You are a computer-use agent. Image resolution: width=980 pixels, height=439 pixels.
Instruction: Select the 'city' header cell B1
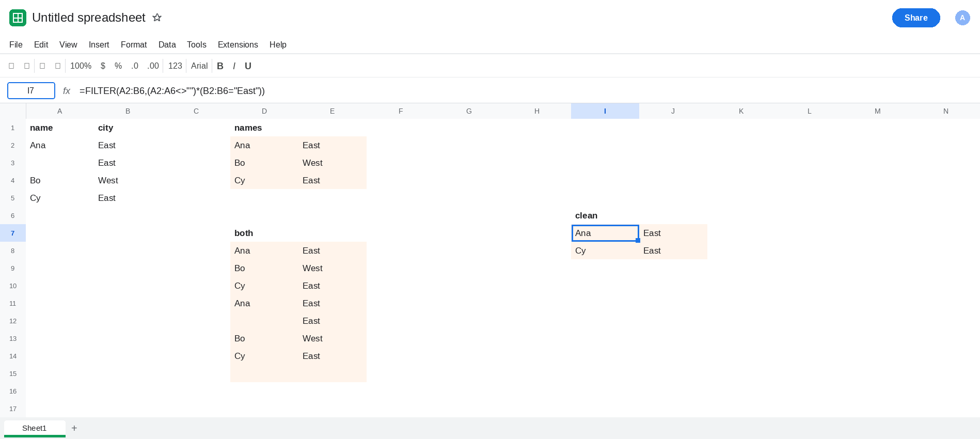pos(128,128)
